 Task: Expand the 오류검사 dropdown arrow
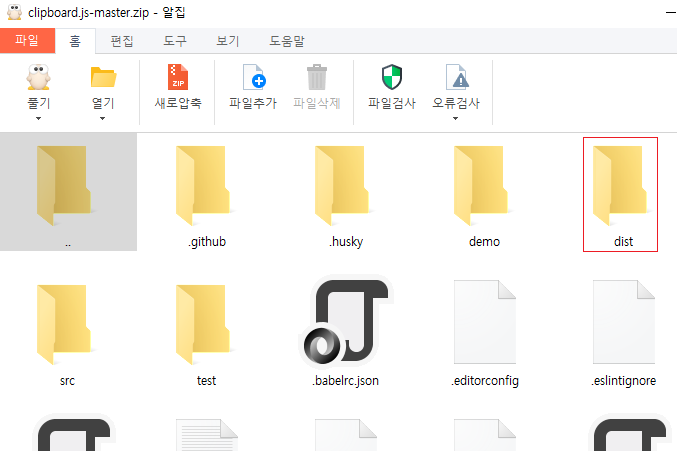tap(456, 118)
